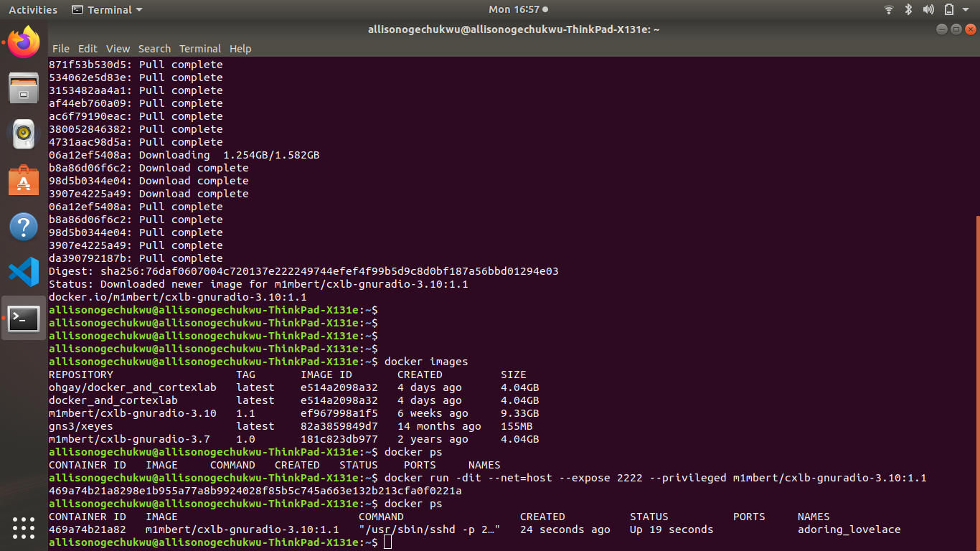The height and width of the screenshot is (551, 980).
Task: Click the Activities button
Action: click(x=33, y=10)
